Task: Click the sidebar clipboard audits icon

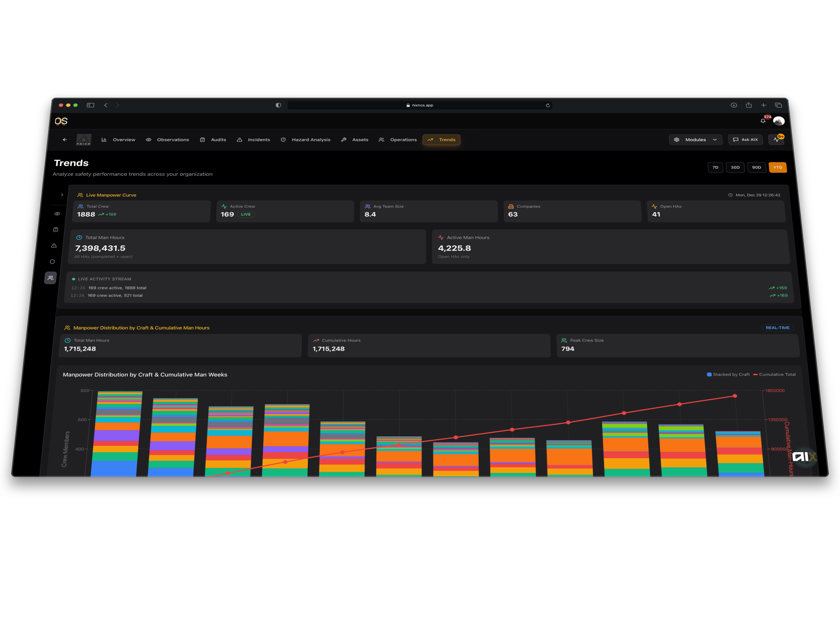Action: (x=56, y=230)
